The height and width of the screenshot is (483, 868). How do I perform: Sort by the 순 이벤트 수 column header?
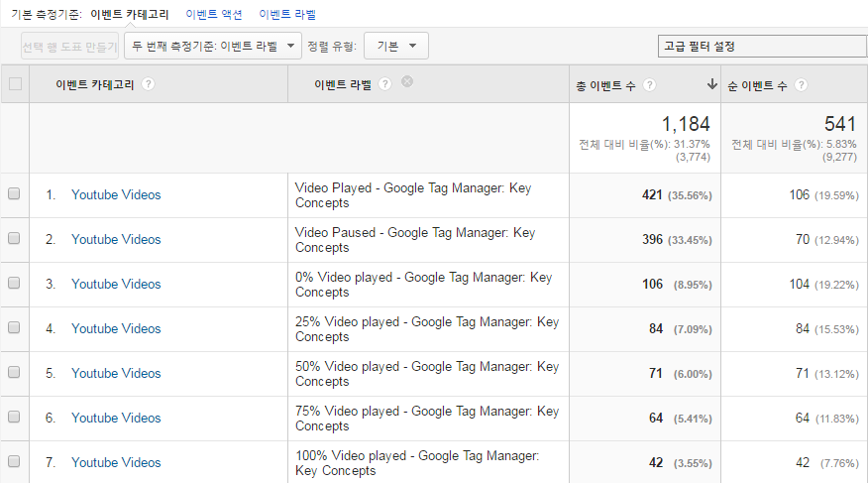pos(757,85)
